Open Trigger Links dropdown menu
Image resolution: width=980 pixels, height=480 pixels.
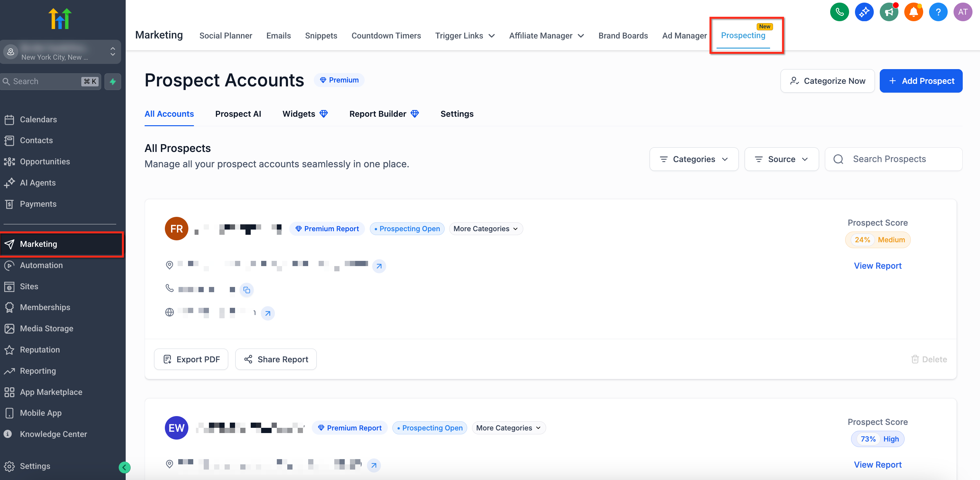coord(465,36)
